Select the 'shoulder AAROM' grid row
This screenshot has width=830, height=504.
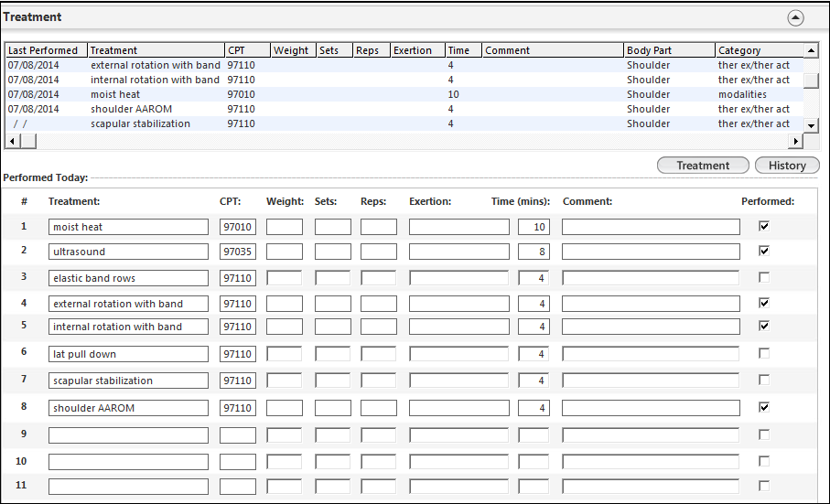click(404, 109)
